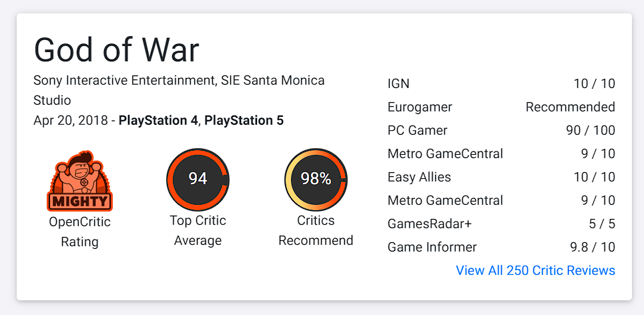
Task: Select the PlayStation 4 platform link
Action: click(x=158, y=121)
